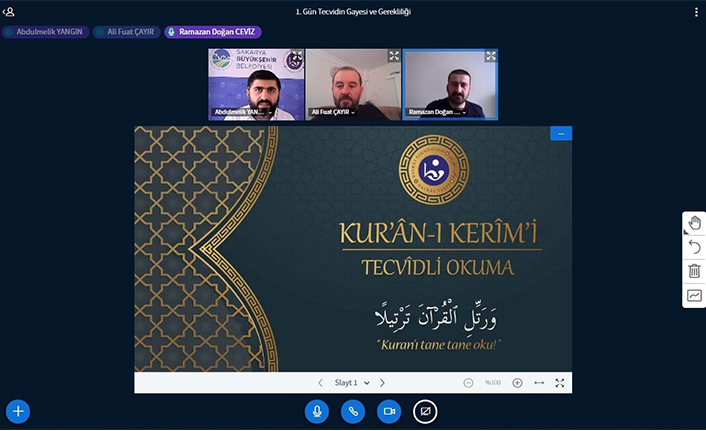Image resolution: width=706 pixels, height=431 pixels.
Task: Zoom in on the presentation
Action: 517,383
